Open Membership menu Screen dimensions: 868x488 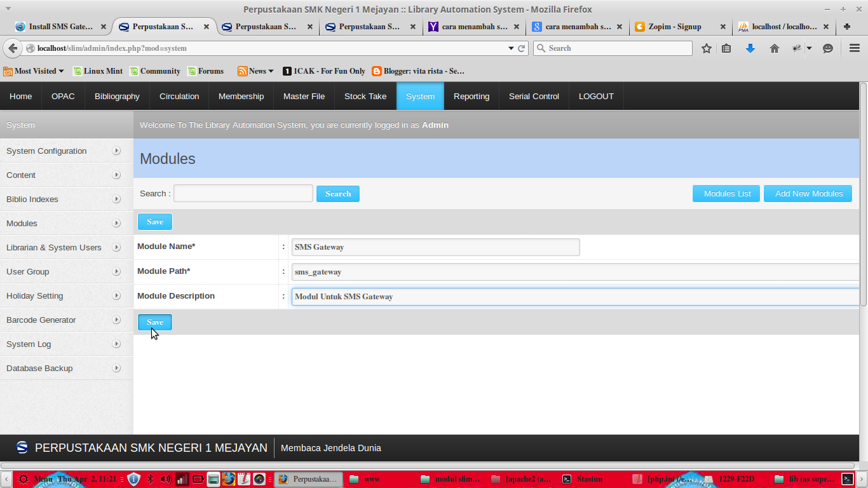point(241,96)
